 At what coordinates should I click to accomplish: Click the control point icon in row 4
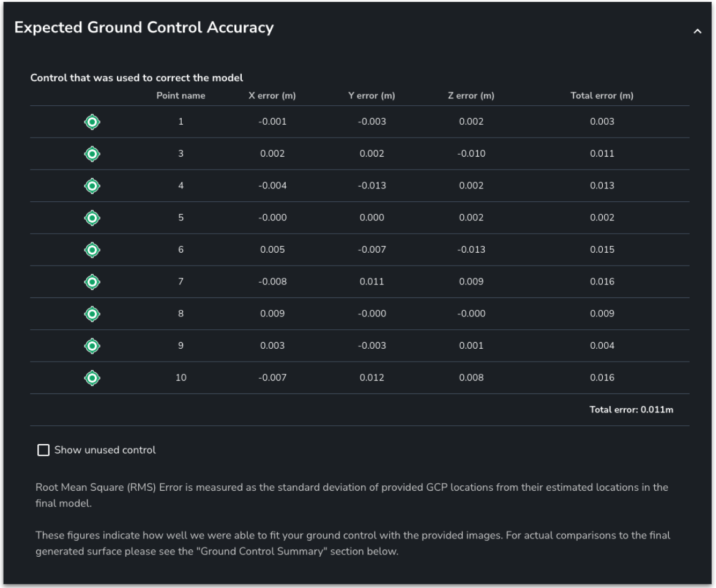[92, 185]
